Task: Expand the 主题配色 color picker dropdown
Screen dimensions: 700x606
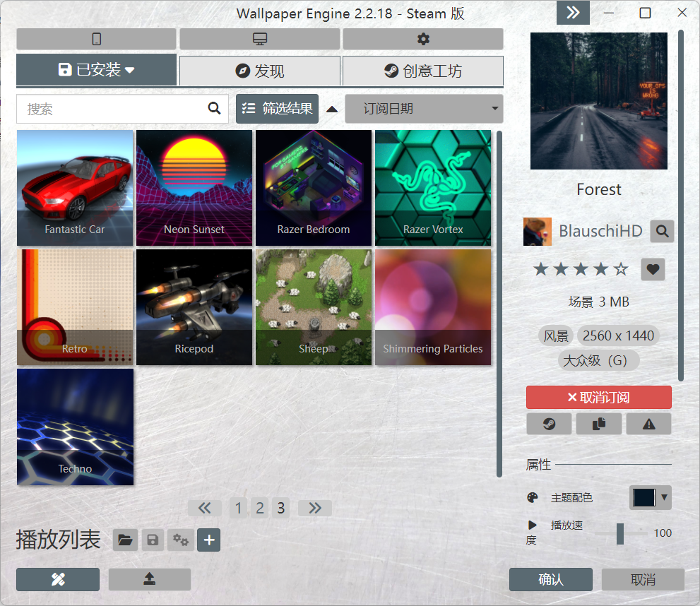Action: coord(650,497)
